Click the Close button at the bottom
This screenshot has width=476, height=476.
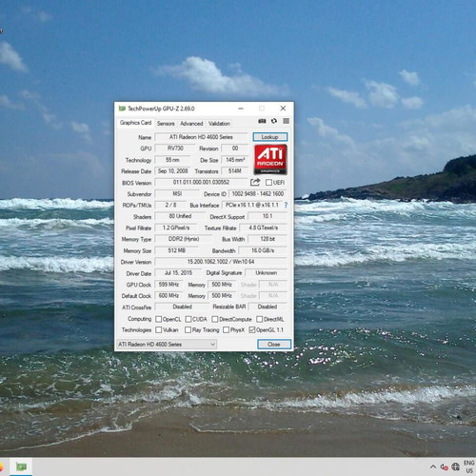[274, 345]
